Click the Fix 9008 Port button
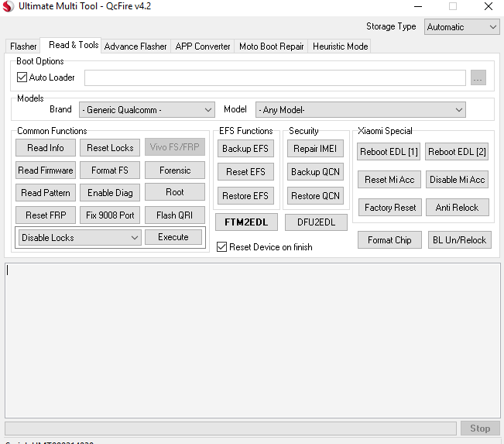The height and width of the screenshot is (444, 504). pyautogui.click(x=110, y=215)
